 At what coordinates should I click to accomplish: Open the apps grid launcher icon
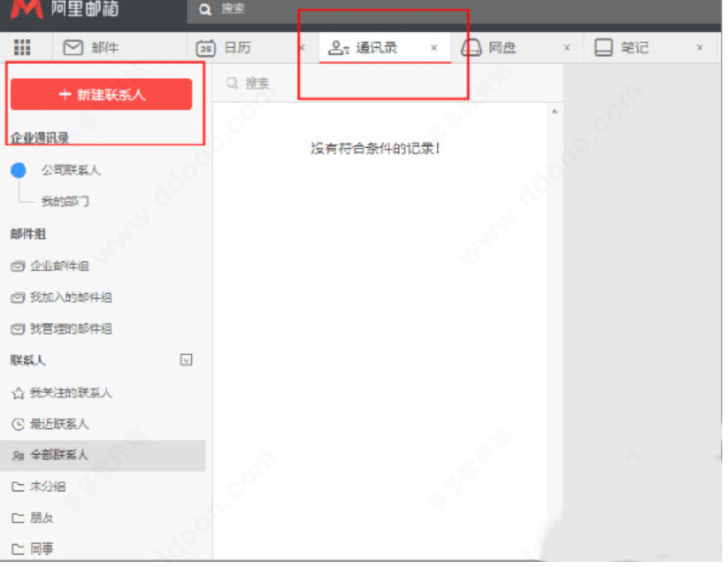[22, 48]
